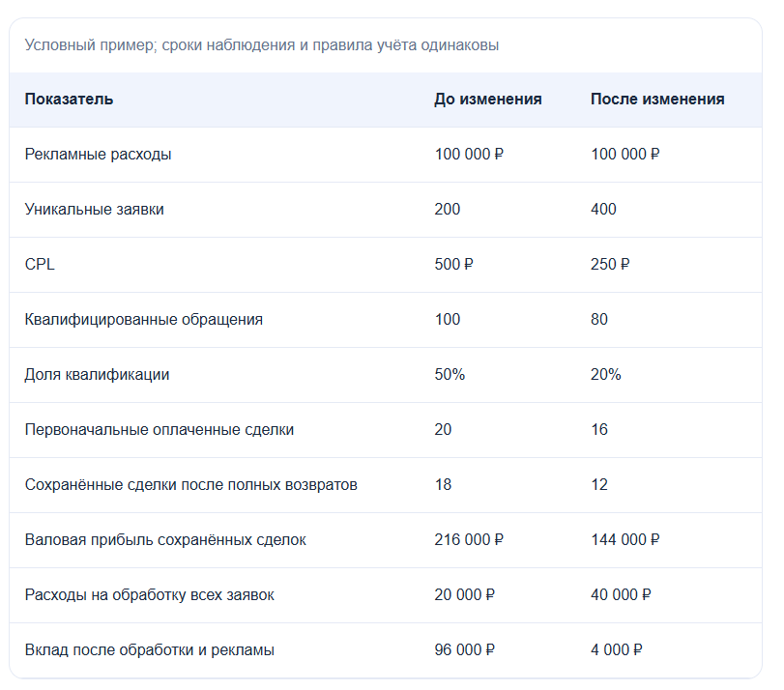Click value 20 in 'Первоначальные оплаченные сделки' row
This screenshot has width=784, height=690.
point(443,429)
